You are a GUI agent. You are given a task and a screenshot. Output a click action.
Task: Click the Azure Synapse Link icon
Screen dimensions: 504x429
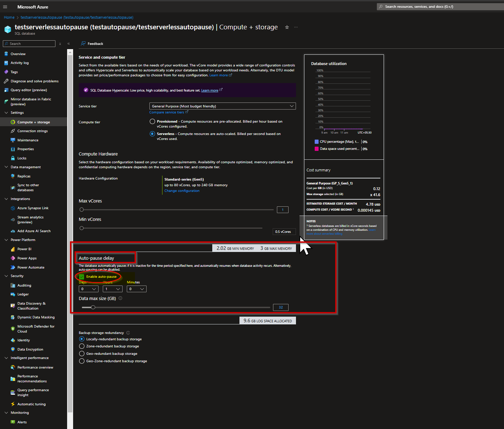[x=13, y=208]
